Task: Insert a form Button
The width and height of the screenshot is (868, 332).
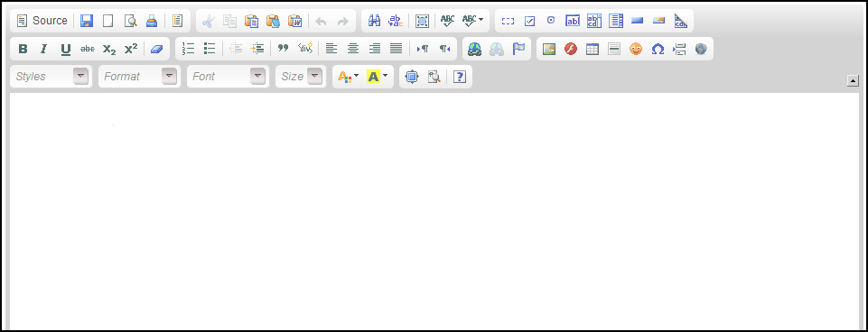Action: pos(637,21)
